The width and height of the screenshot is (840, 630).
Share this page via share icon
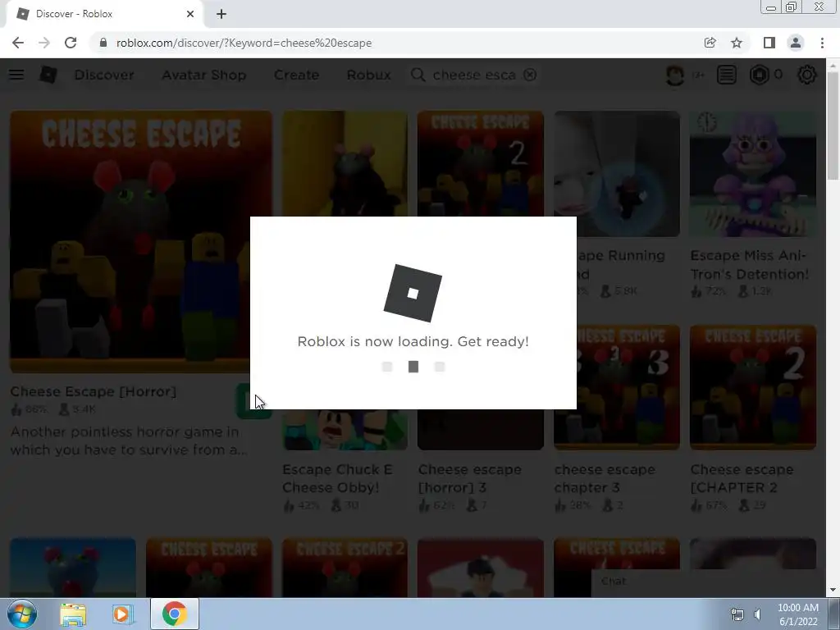710,43
